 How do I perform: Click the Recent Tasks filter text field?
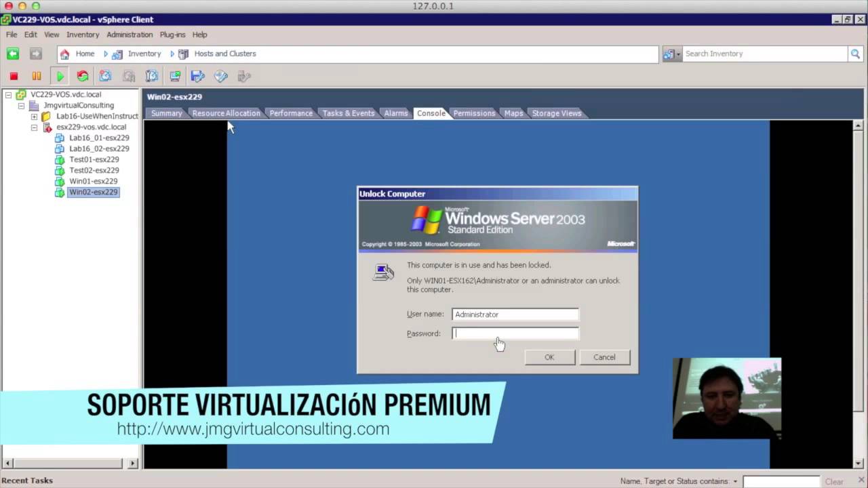pyautogui.click(x=781, y=482)
